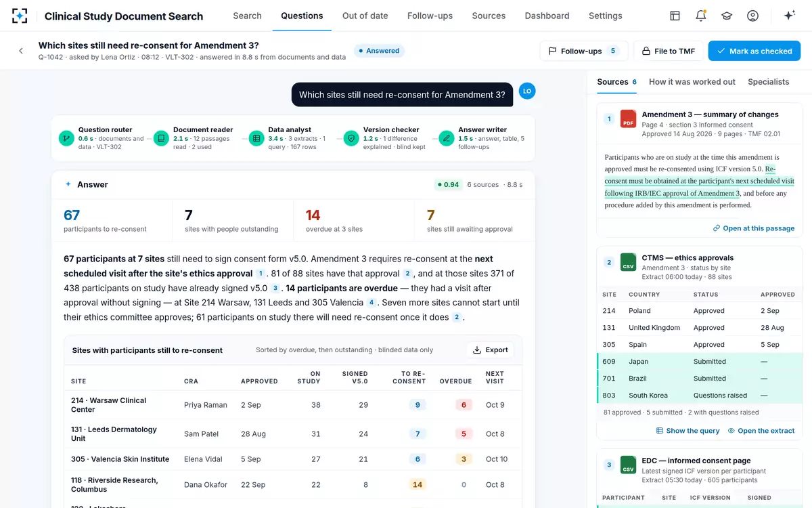
Task: Open the Search tab
Action: (x=247, y=16)
